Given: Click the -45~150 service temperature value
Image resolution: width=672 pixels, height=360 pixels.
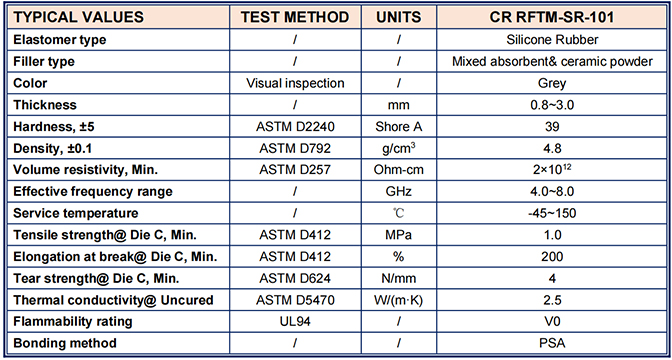Looking at the screenshot, I should [x=552, y=213].
